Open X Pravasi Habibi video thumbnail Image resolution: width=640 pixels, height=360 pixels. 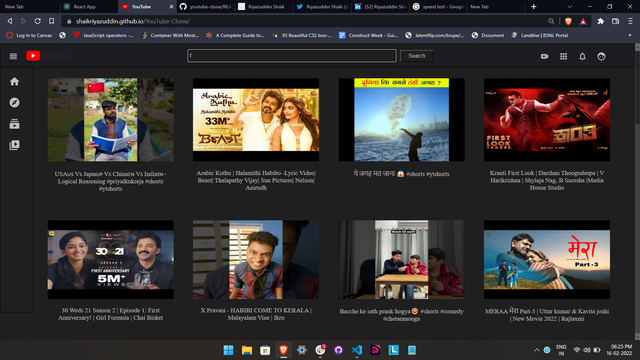pyautogui.click(x=256, y=260)
